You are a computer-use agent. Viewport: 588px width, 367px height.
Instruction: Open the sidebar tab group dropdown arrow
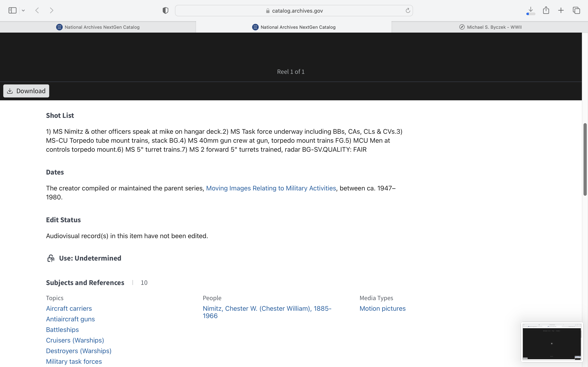tap(23, 10)
